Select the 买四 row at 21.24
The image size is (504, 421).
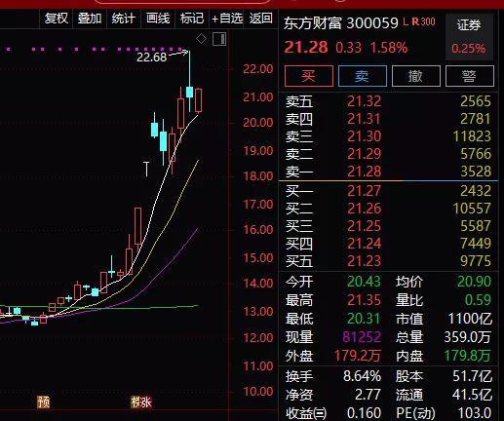388,244
